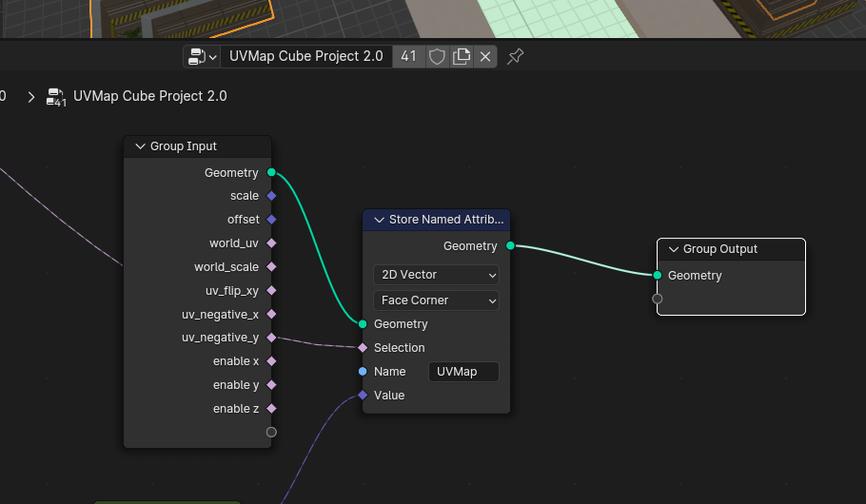Collapse the Group Input node
866x504 pixels.
click(x=140, y=146)
